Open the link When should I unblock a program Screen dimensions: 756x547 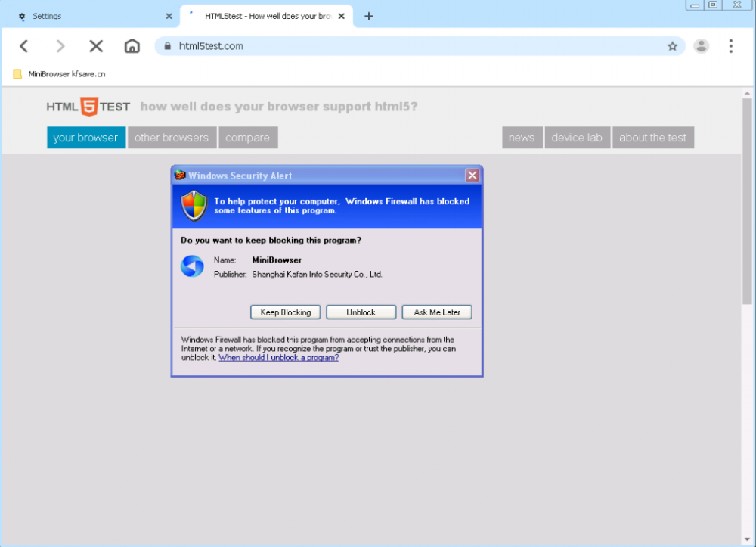click(x=278, y=357)
